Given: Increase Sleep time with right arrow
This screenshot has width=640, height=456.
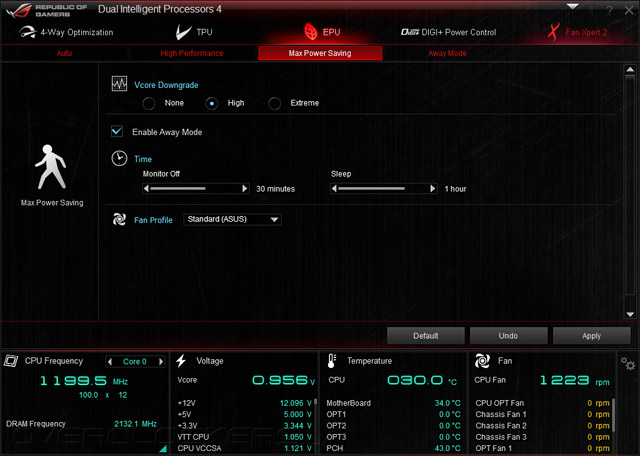Looking at the screenshot, I should click(433, 189).
